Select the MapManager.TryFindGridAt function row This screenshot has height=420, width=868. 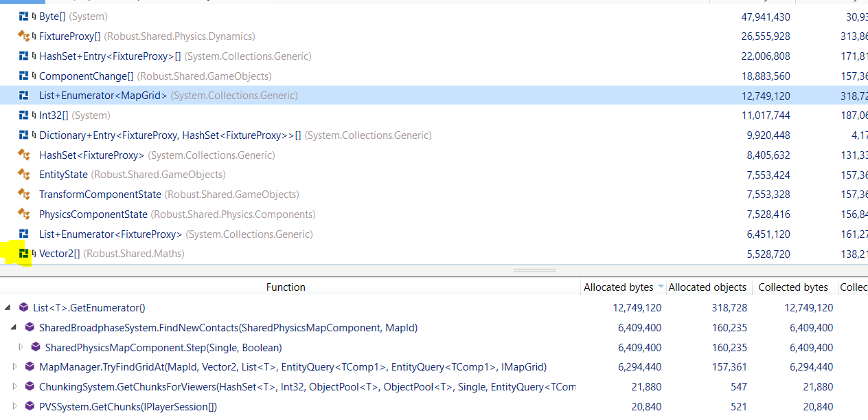click(434, 367)
